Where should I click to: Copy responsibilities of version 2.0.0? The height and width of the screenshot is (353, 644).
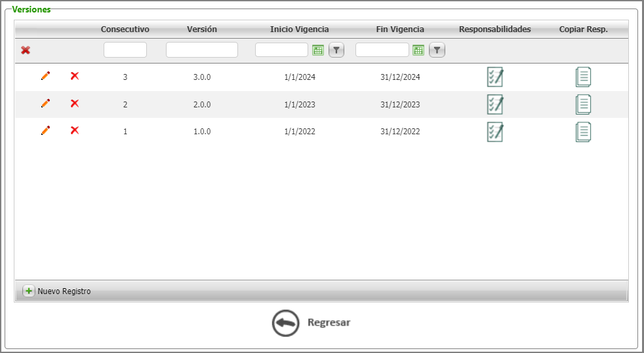[x=583, y=104]
